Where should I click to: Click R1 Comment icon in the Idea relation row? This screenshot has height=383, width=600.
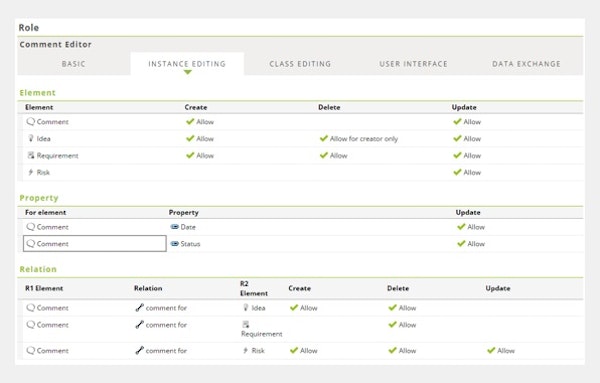pos(31,308)
